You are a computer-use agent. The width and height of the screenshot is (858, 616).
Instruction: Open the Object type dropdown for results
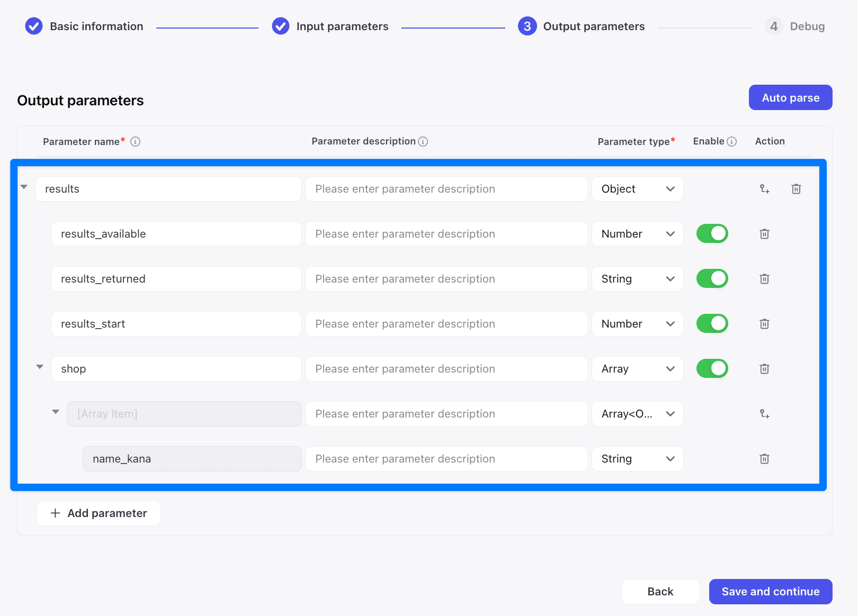point(637,189)
